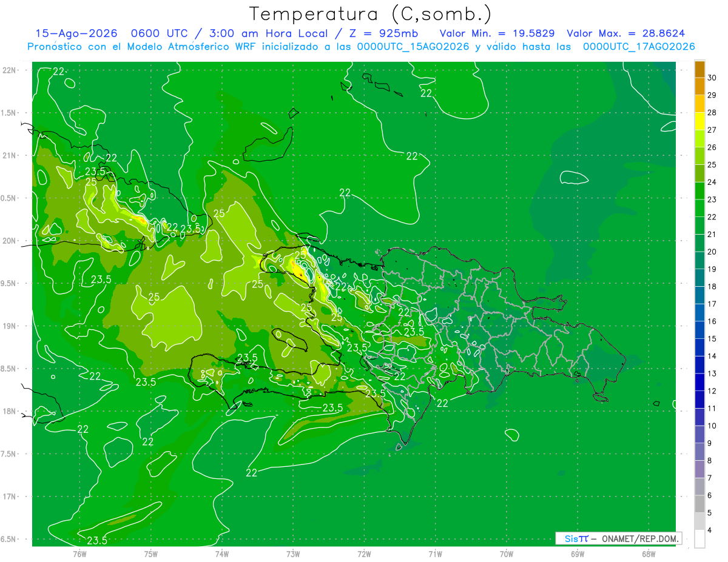The image size is (728, 562).
Task: Click the '8.5N' latitude axis label
Action: pos(9,369)
